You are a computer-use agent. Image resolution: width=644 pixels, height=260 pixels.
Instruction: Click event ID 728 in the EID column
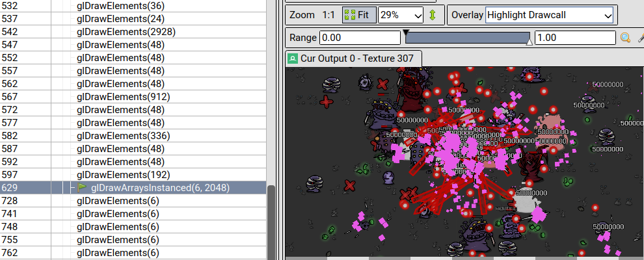10,201
